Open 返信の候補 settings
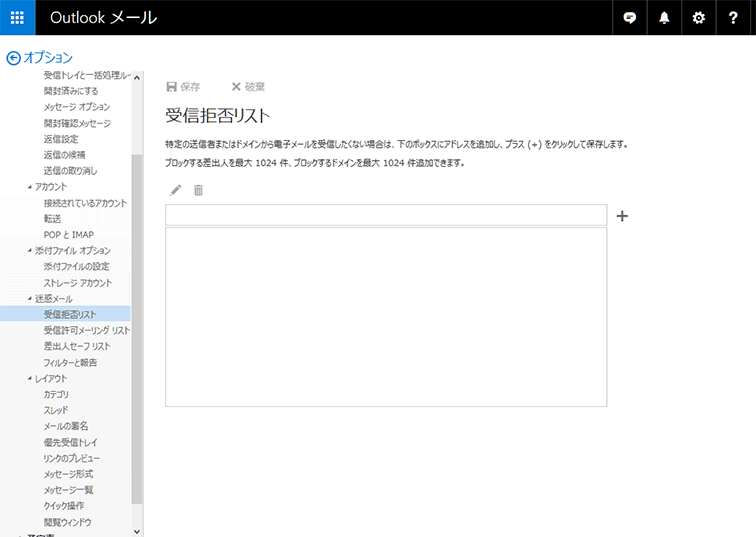This screenshot has width=756, height=537. coord(65,155)
